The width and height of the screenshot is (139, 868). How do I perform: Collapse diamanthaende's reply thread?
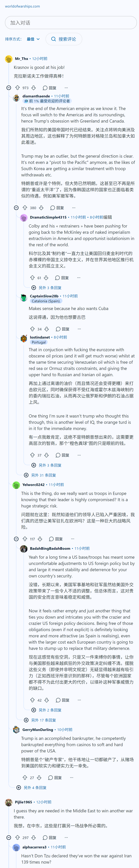point(16,208)
